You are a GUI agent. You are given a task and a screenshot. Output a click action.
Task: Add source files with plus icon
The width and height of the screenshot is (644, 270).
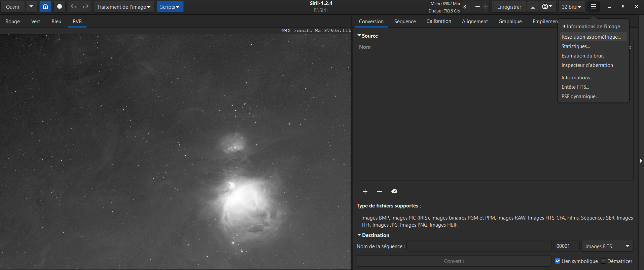[365, 191]
